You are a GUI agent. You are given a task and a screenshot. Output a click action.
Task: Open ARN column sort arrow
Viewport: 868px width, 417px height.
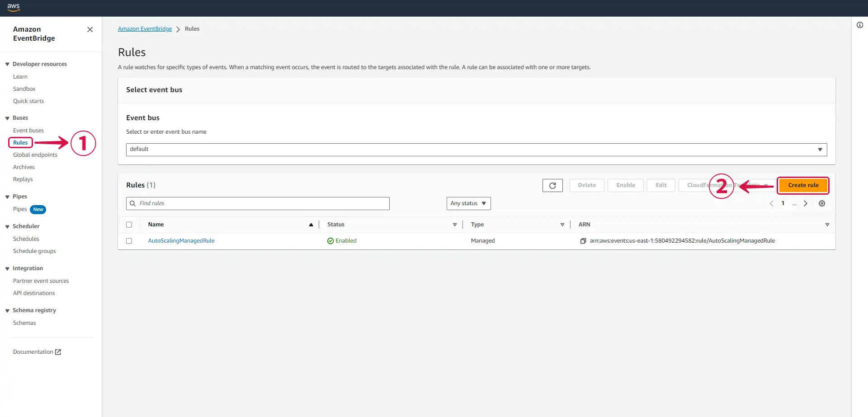pos(827,225)
